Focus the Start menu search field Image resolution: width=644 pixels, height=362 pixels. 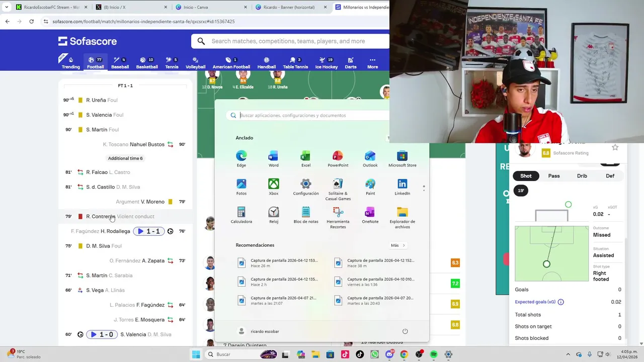(x=308, y=115)
